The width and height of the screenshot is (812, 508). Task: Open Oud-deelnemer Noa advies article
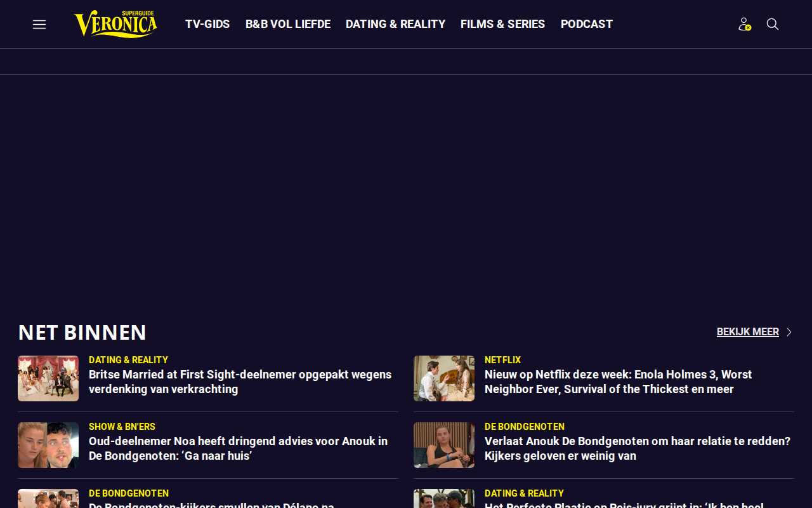coord(238,448)
